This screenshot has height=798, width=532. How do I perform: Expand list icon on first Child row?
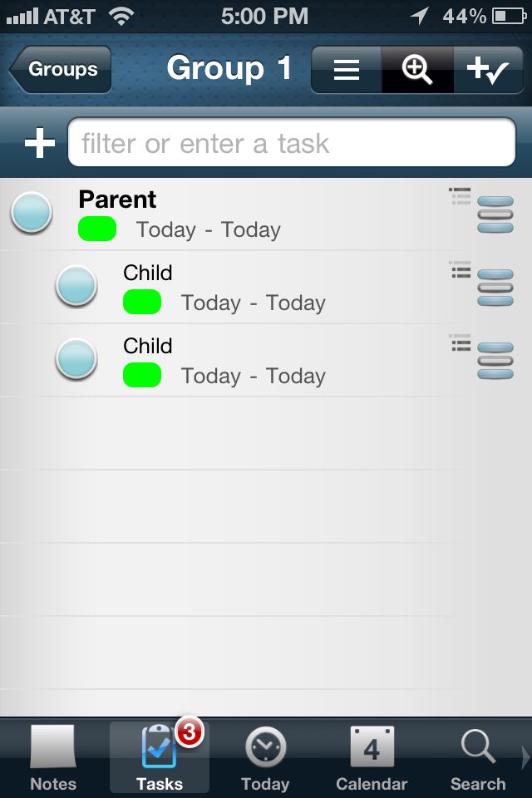tap(460, 269)
